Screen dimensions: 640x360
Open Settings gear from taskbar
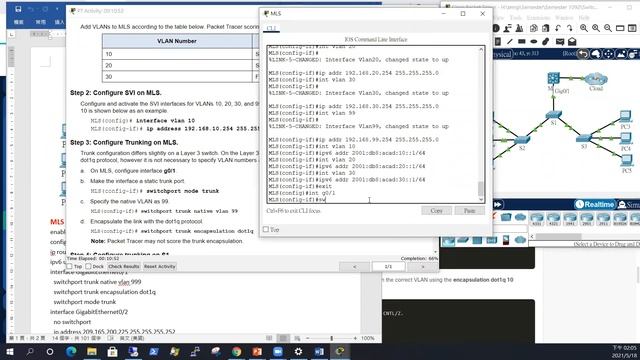(298, 351)
